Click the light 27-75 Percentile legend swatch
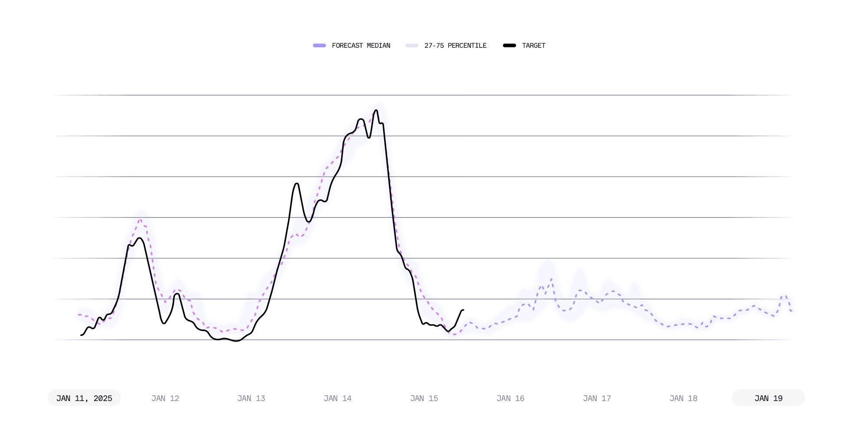The width and height of the screenshot is (868, 434). point(412,46)
